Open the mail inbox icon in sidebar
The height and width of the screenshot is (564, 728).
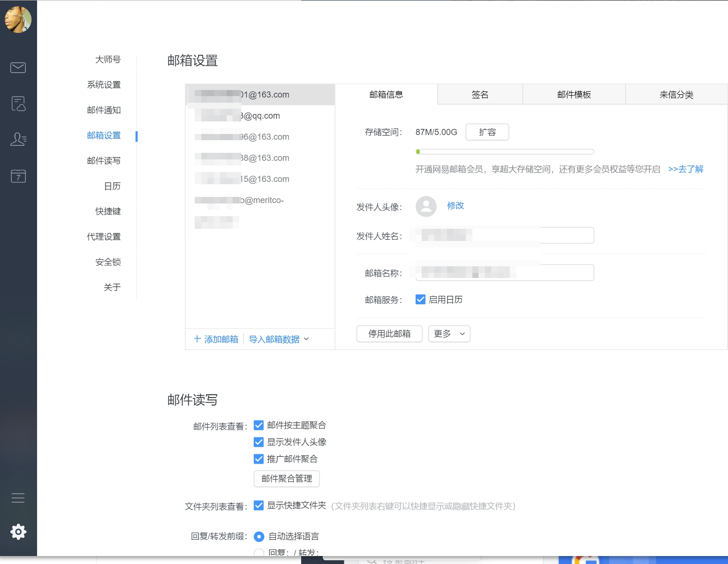(18, 68)
